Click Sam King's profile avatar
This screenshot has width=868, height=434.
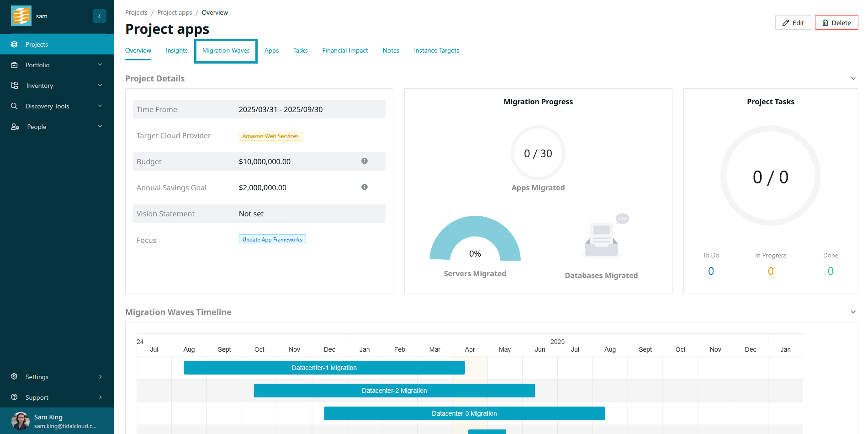point(20,421)
